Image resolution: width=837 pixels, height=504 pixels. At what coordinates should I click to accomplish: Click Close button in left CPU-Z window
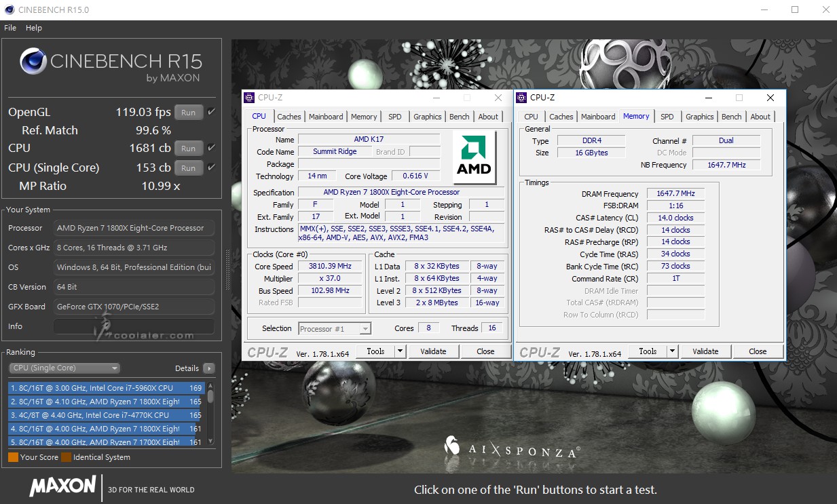pyautogui.click(x=485, y=351)
